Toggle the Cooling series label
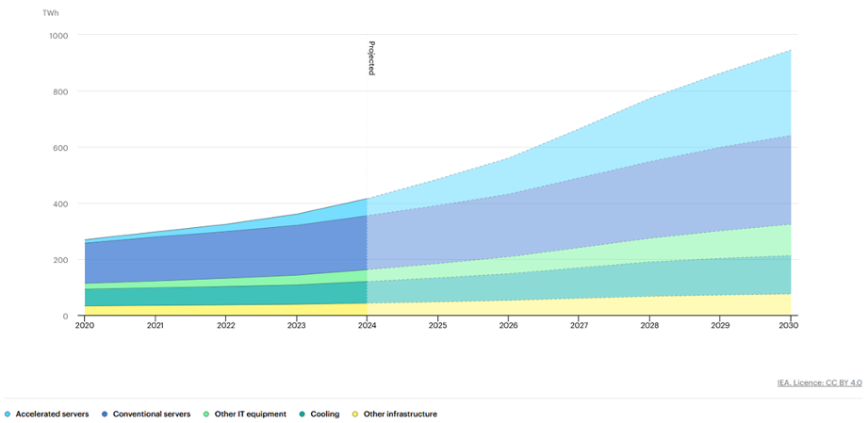The height and width of the screenshot is (423, 868). click(325, 415)
